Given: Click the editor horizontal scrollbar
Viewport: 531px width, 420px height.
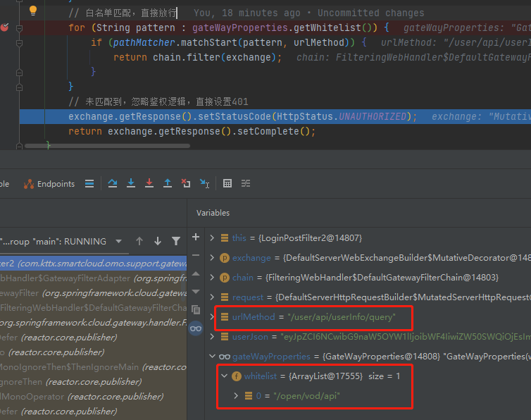Looking at the screenshot, I should (x=106, y=147).
